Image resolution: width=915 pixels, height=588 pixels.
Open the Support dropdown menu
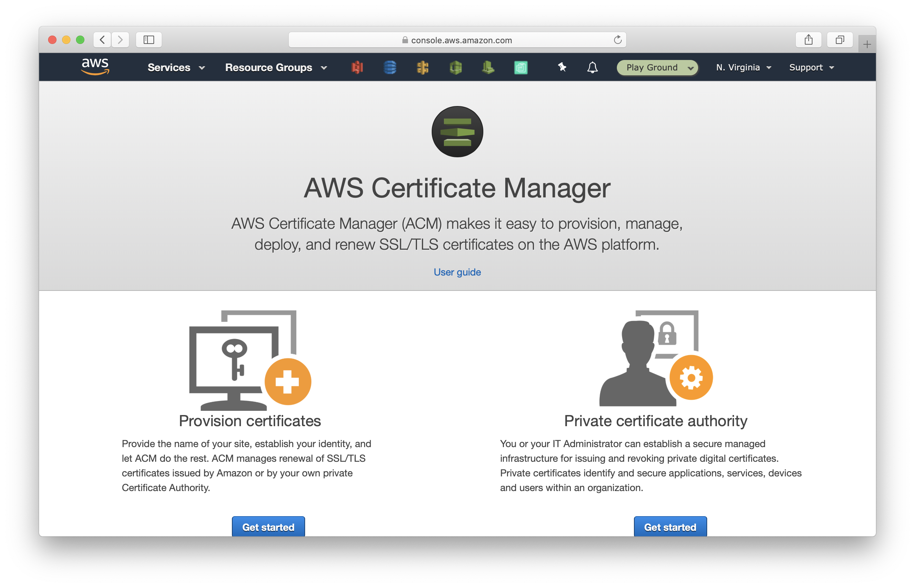click(811, 68)
